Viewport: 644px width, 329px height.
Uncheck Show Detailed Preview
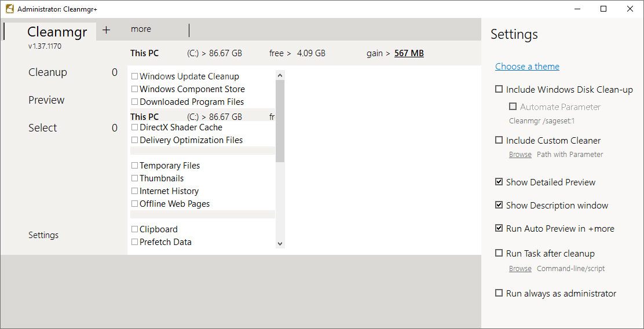coord(499,182)
